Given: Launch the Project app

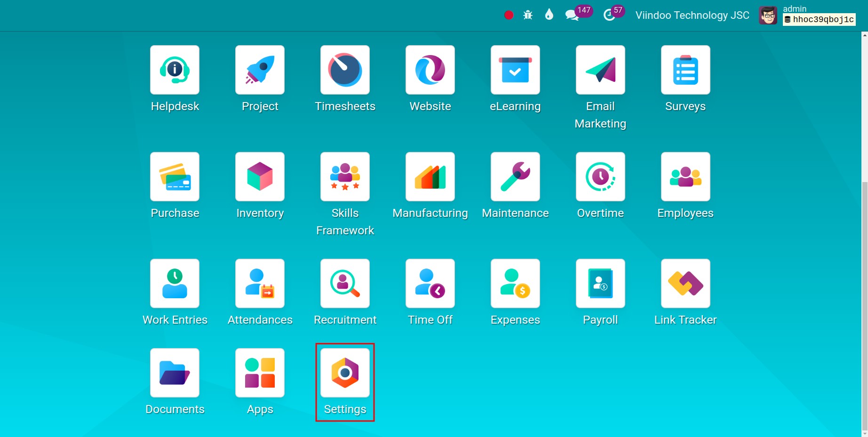Looking at the screenshot, I should 260,70.
